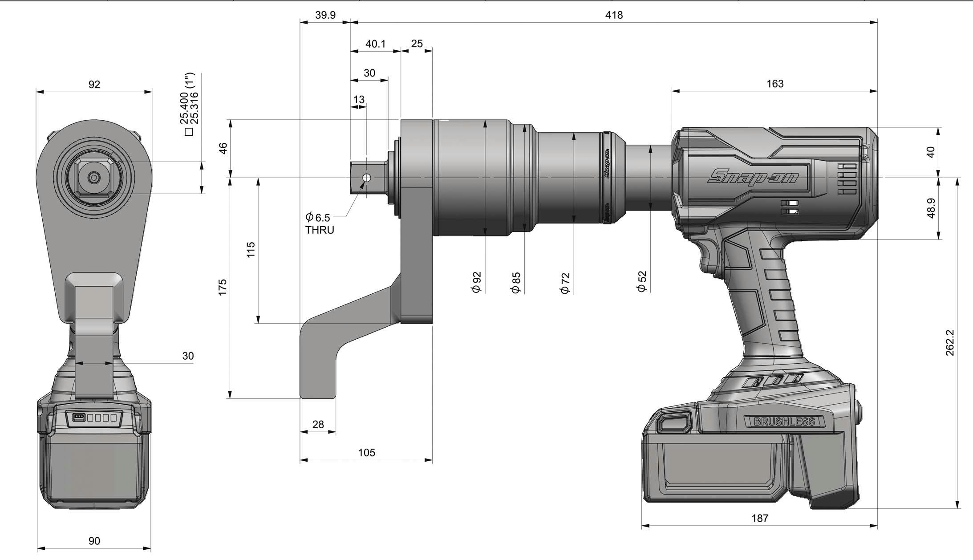The image size is (973, 560).
Task: Select the 187 battery width dimension
Action: click(x=760, y=518)
